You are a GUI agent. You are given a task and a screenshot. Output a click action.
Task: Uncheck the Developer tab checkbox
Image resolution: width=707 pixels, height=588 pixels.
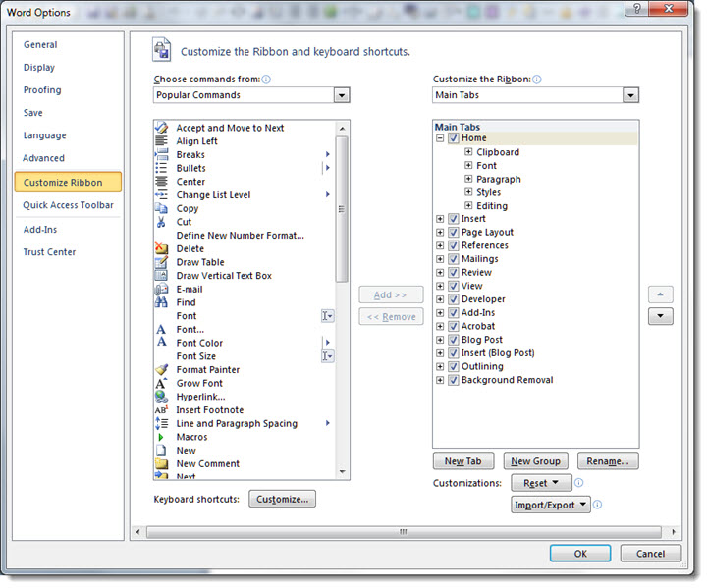coord(454,299)
